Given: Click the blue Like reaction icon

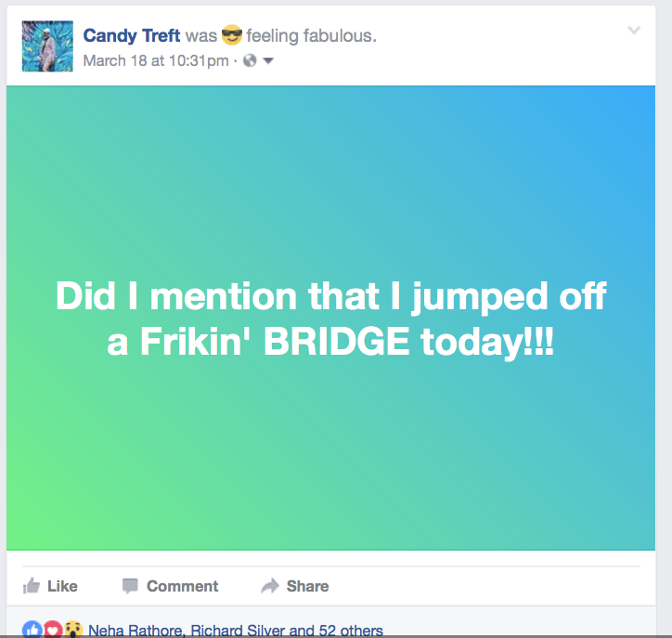Looking at the screenshot, I should click(32, 631).
